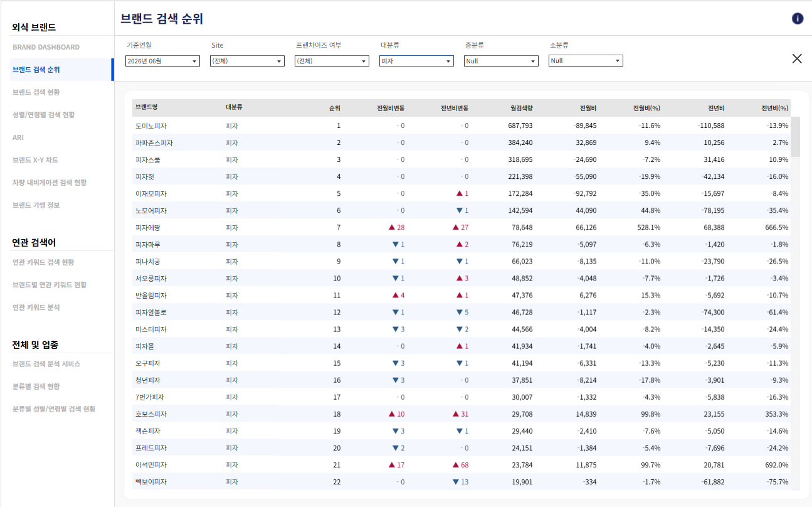
Task: Select the 빽보이피자 brand cell
Action: click(150, 482)
